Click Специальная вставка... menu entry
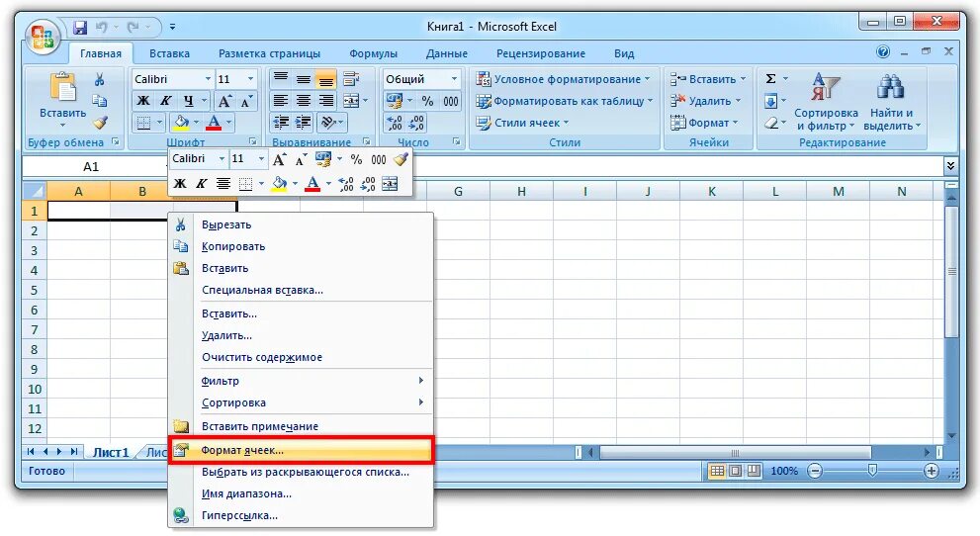Viewport: 980px width, 536px height. pyautogui.click(x=301, y=290)
